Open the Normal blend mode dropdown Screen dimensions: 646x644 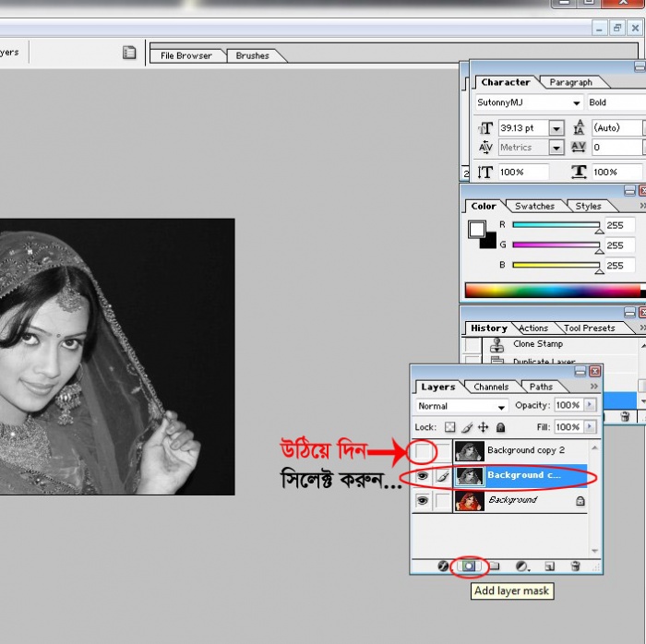click(462, 406)
